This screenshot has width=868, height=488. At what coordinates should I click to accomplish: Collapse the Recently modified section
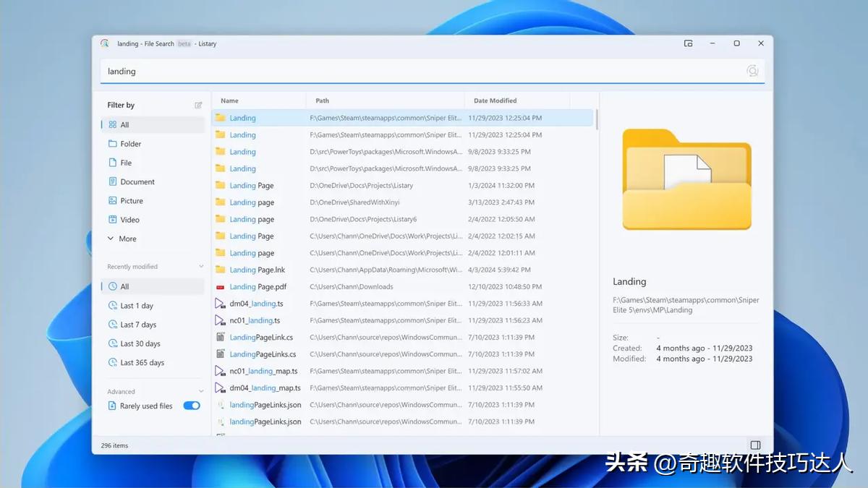201,266
